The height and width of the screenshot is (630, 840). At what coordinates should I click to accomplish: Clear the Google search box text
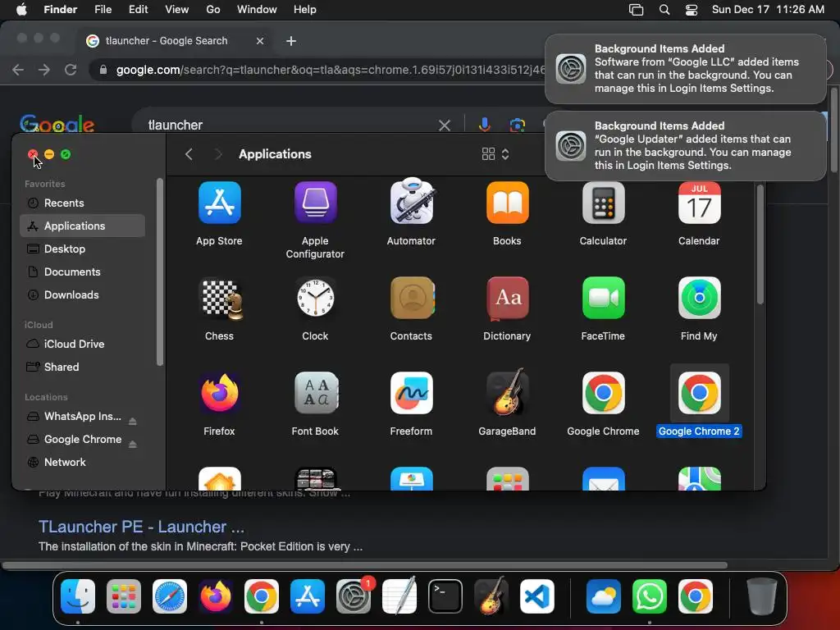coord(444,126)
